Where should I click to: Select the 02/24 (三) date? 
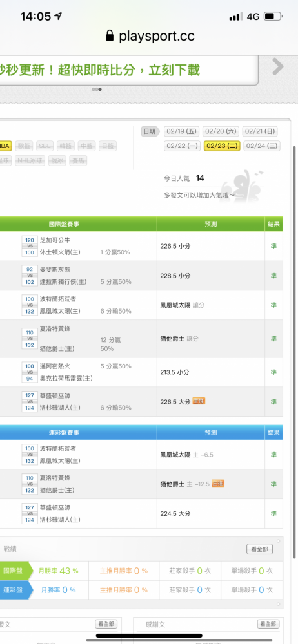(262, 146)
